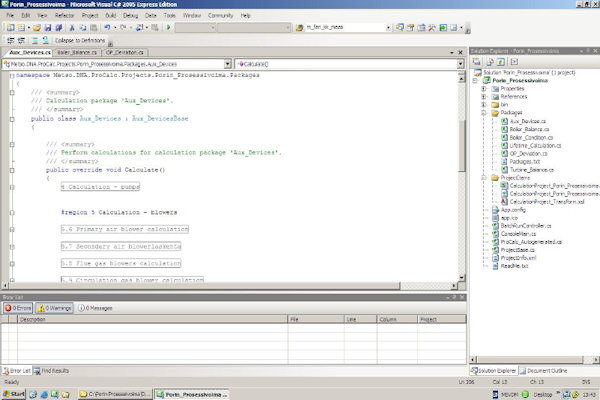Open the Start Page toolbar icon
The width and height of the screenshot is (600, 400).
pos(443,28)
